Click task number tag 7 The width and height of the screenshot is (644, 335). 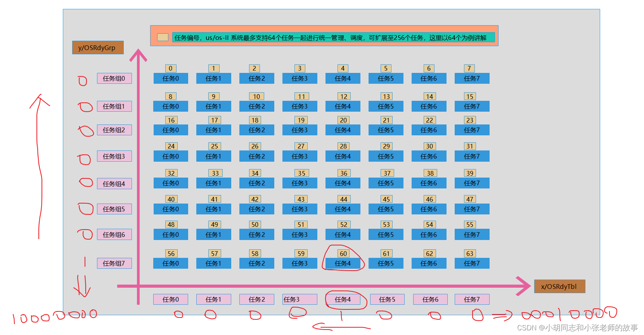tap(469, 68)
